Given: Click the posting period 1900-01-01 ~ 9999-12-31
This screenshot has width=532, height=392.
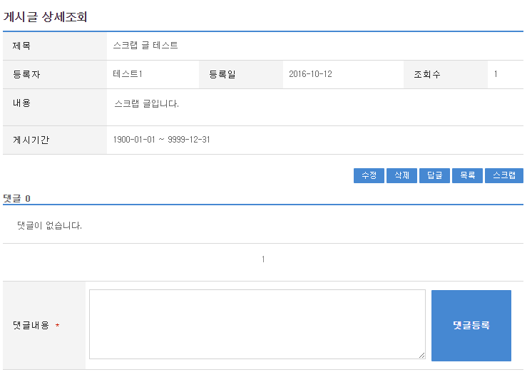Looking at the screenshot, I should click(161, 140).
